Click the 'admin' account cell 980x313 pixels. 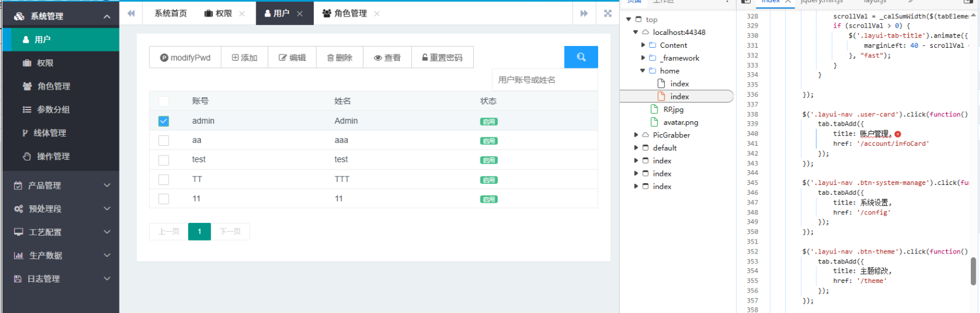(203, 121)
